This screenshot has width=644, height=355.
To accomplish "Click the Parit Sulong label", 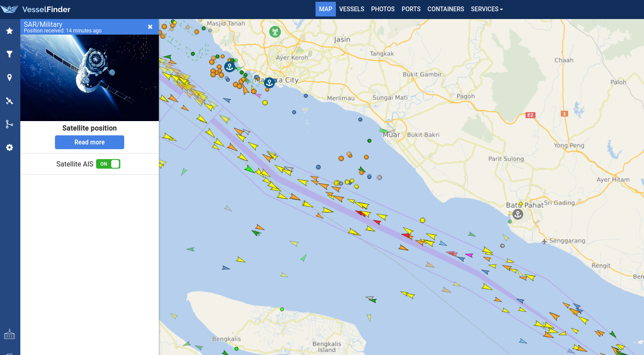I will point(506,159).
